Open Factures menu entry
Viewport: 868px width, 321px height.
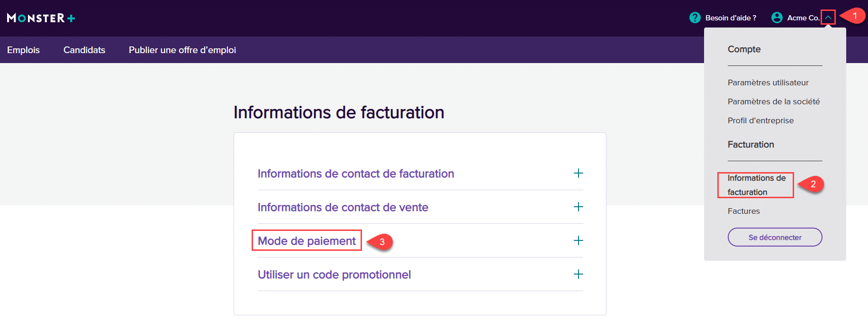[743, 211]
